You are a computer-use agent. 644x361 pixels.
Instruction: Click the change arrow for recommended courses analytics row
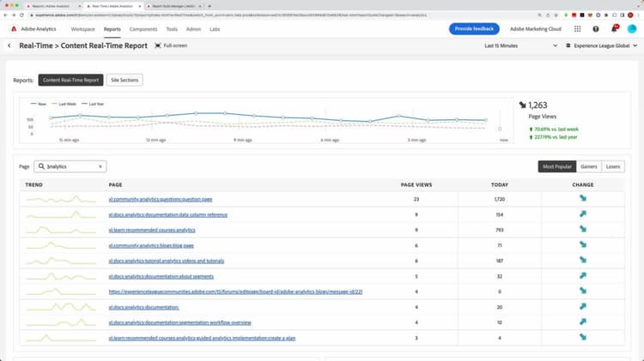click(583, 229)
